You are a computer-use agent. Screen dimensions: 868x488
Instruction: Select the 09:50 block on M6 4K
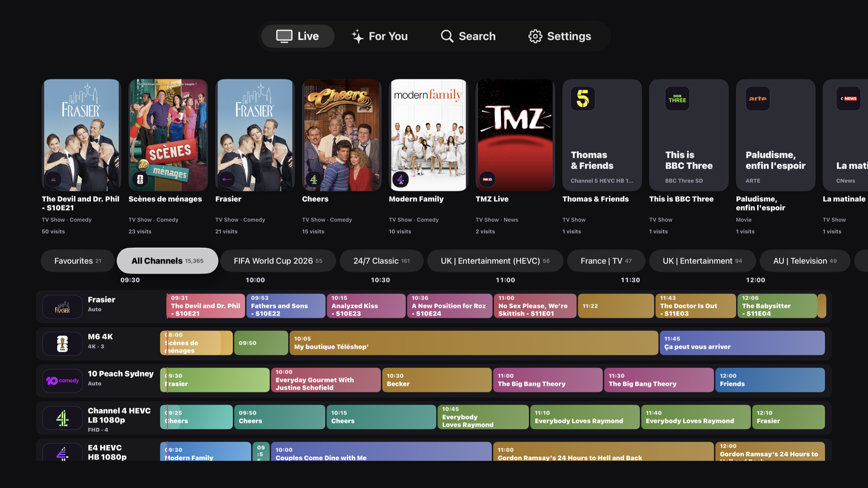pos(261,343)
